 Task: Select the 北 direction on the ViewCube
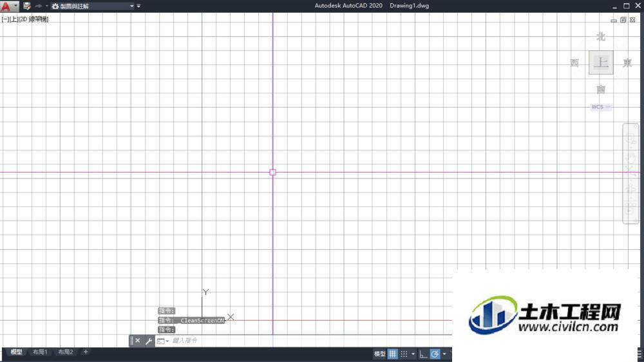pos(600,37)
